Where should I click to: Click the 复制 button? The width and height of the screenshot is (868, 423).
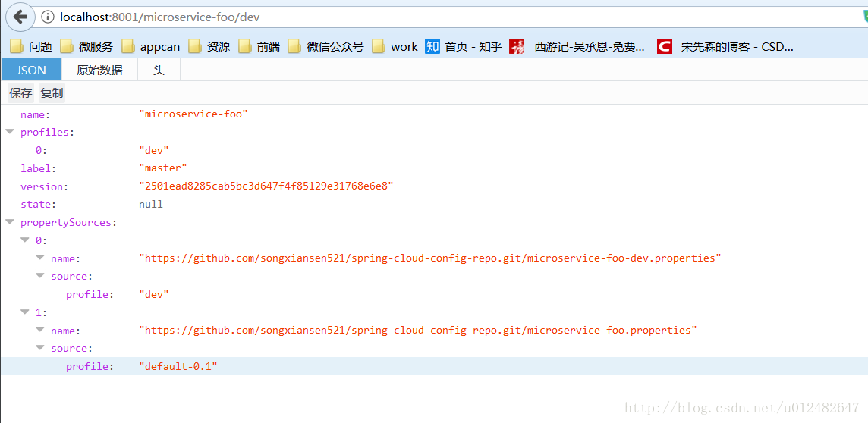(52, 93)
